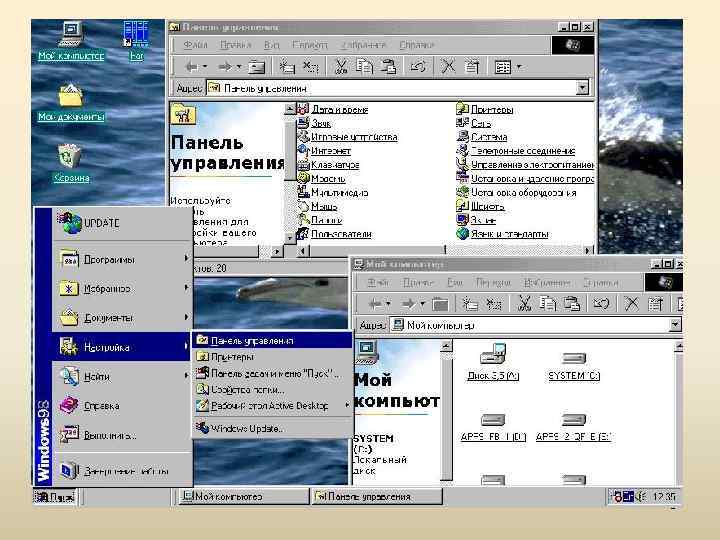This screenshot has height=540, width=720.
Task: Click the Copy icon in Мой компьютер toolbar
Action: pyautogui.click(x=547, y=304)
